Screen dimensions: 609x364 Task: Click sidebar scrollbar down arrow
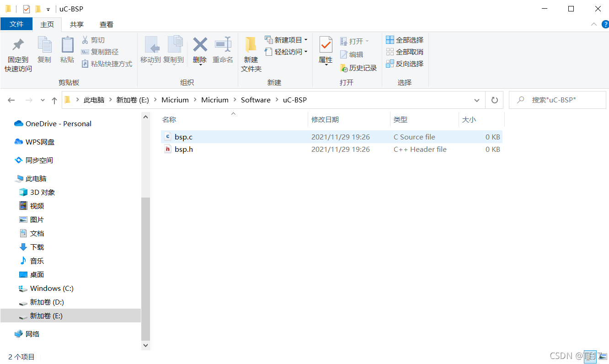tap(146, 346)
